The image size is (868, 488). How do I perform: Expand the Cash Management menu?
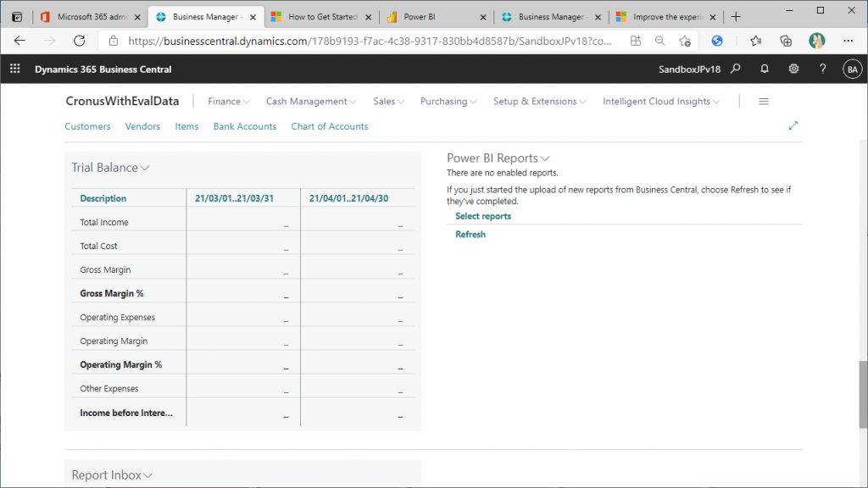[x=311, y=102]
